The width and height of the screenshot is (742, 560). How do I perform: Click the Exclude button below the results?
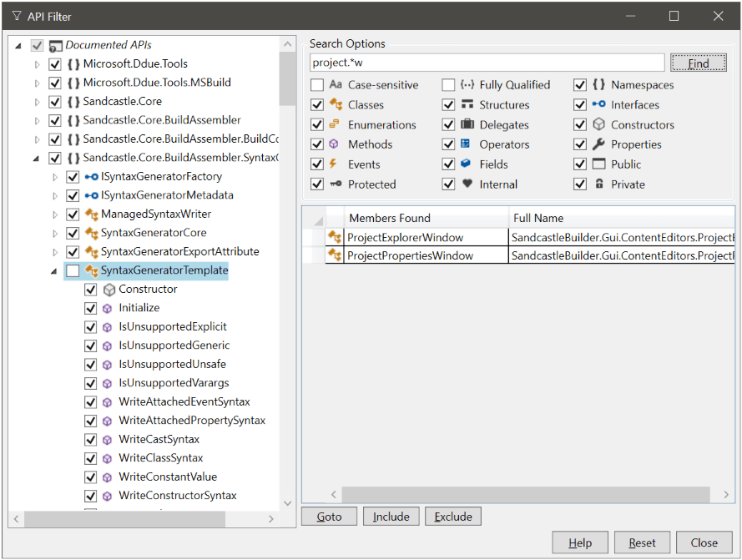[x=452, y=516]
